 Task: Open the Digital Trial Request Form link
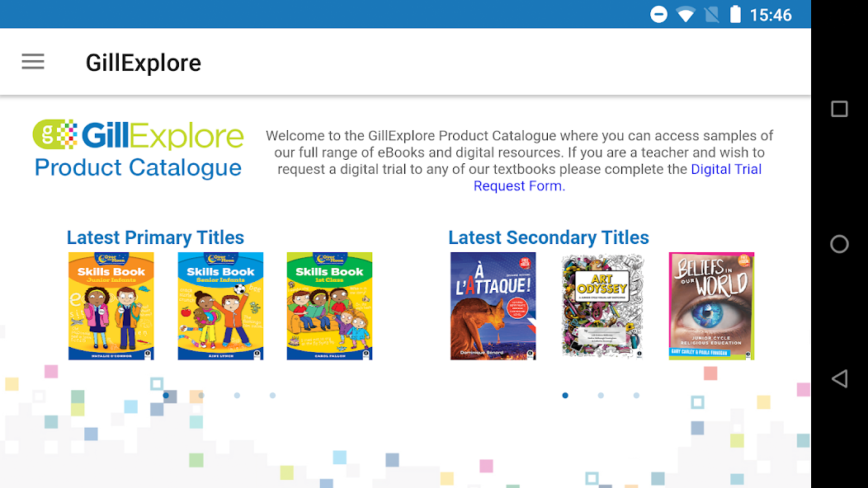tap(617, 177)
